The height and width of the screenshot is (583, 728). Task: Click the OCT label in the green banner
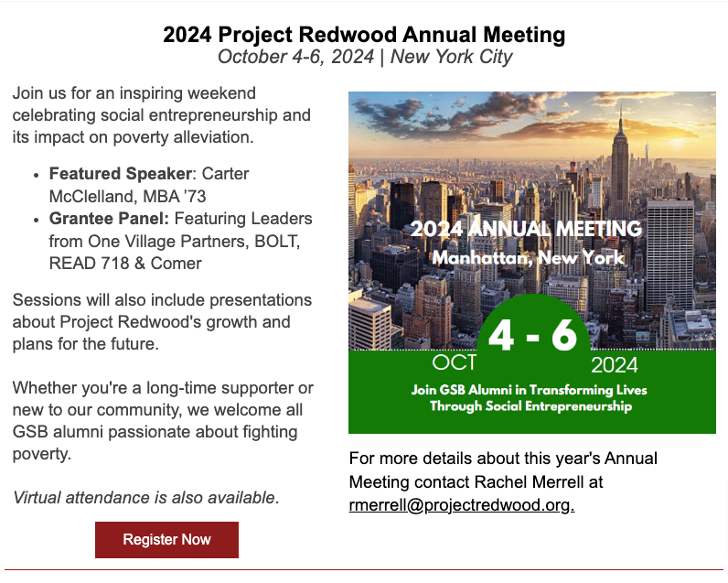click(455, 362)
